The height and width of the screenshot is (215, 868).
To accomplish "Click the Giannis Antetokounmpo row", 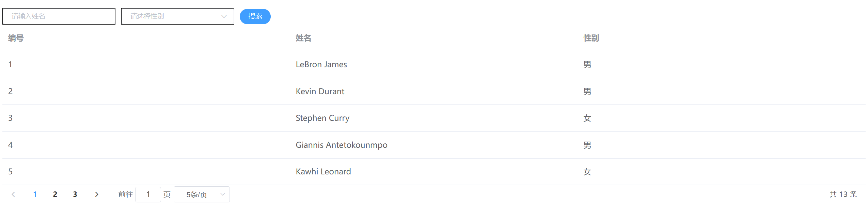I will [434, 145].
